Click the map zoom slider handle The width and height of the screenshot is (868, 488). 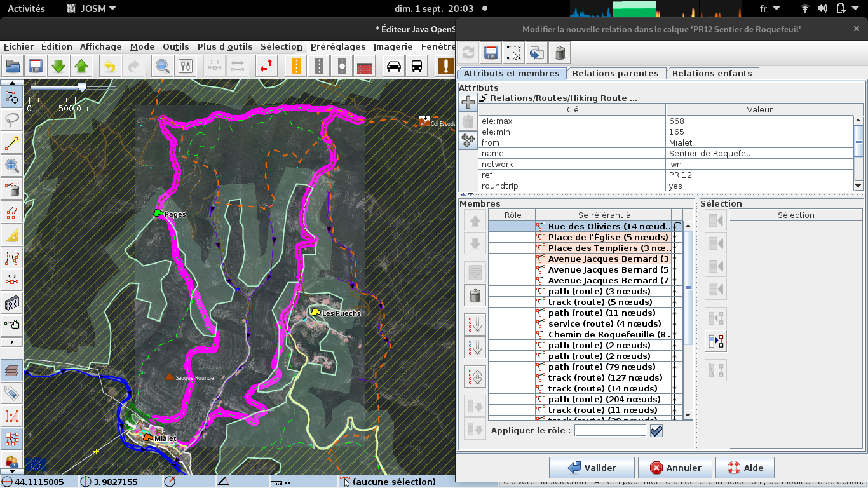(82, 87)
